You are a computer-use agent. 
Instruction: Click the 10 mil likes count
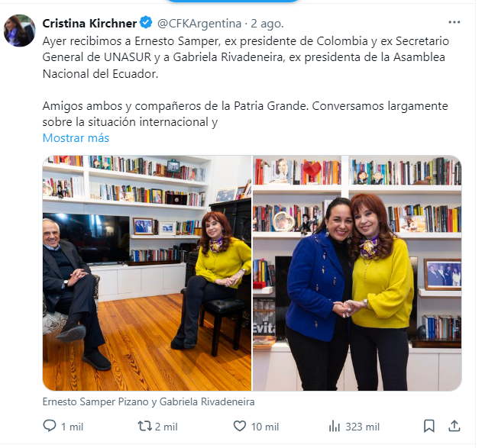pyautogui.click(x=265, y=427)
